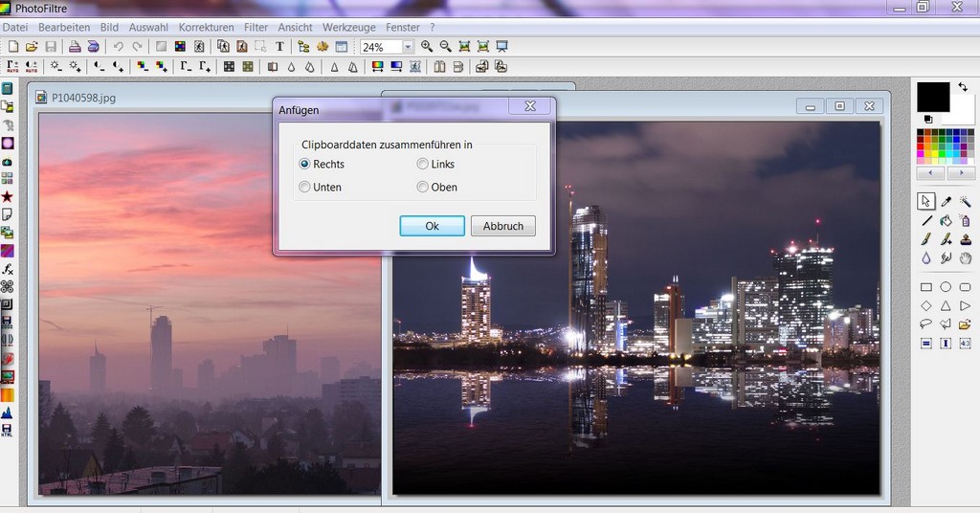Show previous palette with left arrow button
The height and width of the screenshot is (513, 980).
tap(930, 173)
